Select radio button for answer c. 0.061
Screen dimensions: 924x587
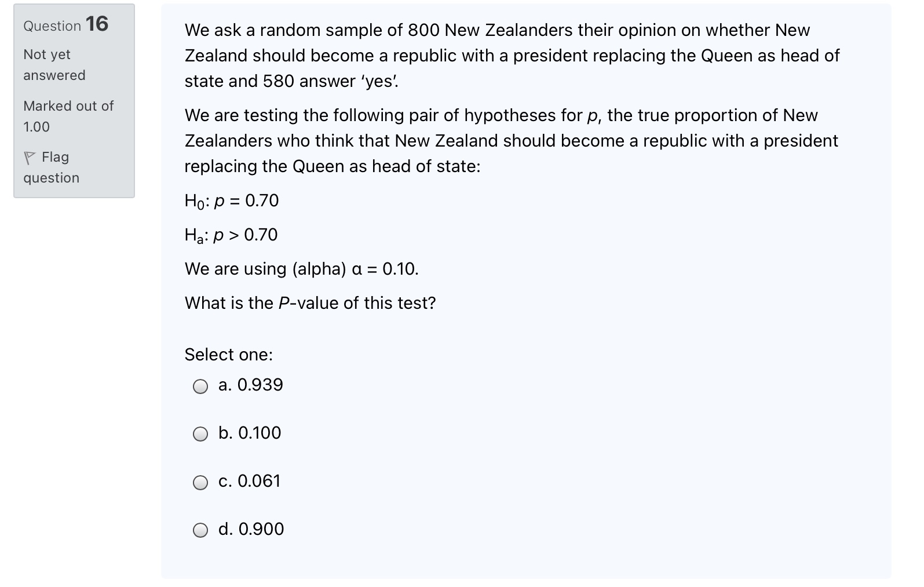click(x=200, y=482)
